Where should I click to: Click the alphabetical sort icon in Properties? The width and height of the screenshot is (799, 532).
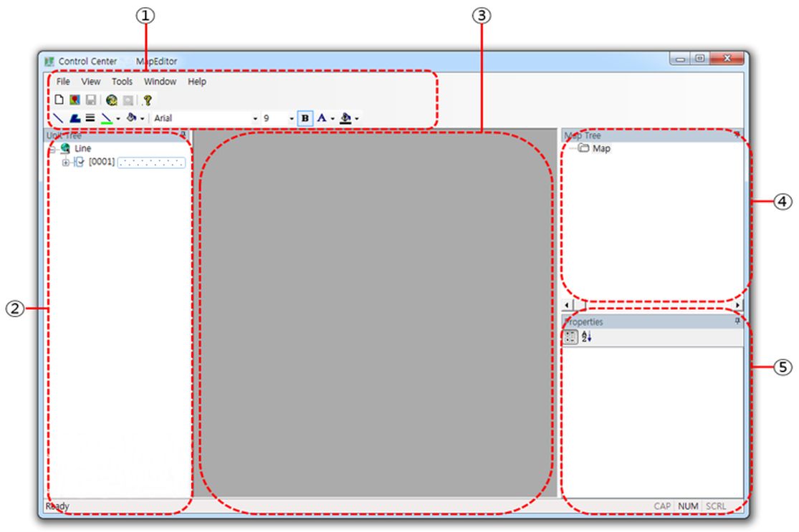[x=587, y=337]
